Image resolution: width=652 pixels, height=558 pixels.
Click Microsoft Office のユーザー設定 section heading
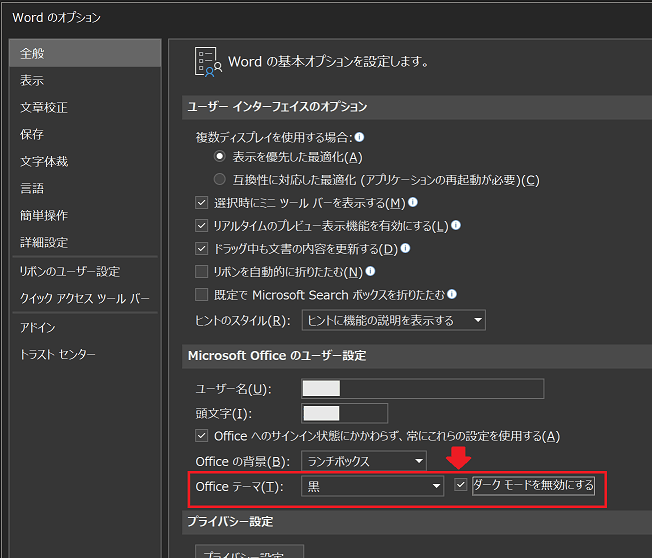(277, 356)
